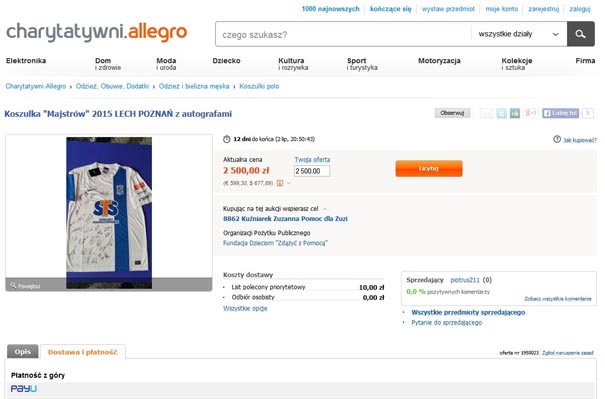This screenshot has height=399, width=605.
Task: Share the auction by email icon
Action: (487, 113)
